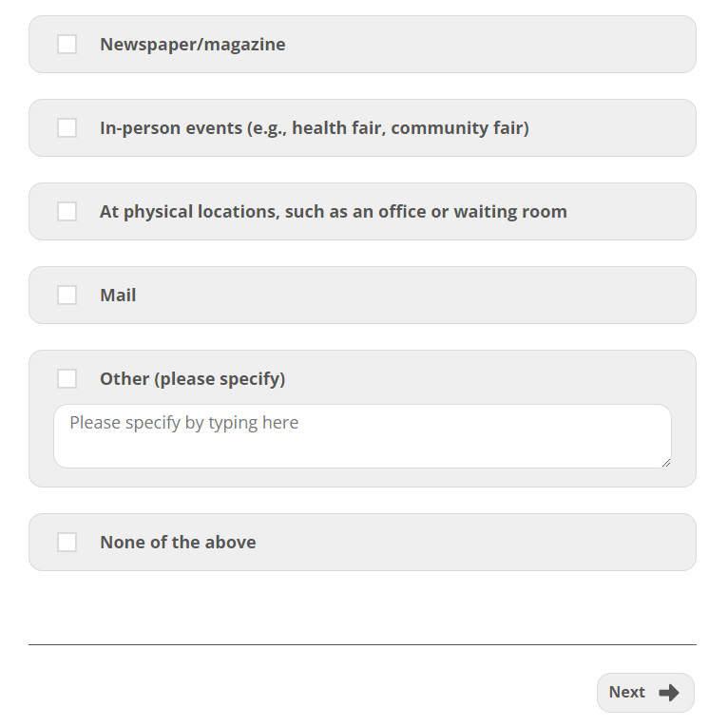Tick the In-person events checkbox
The width and height of the screenshot is (728, 726).
coord(67,128)
